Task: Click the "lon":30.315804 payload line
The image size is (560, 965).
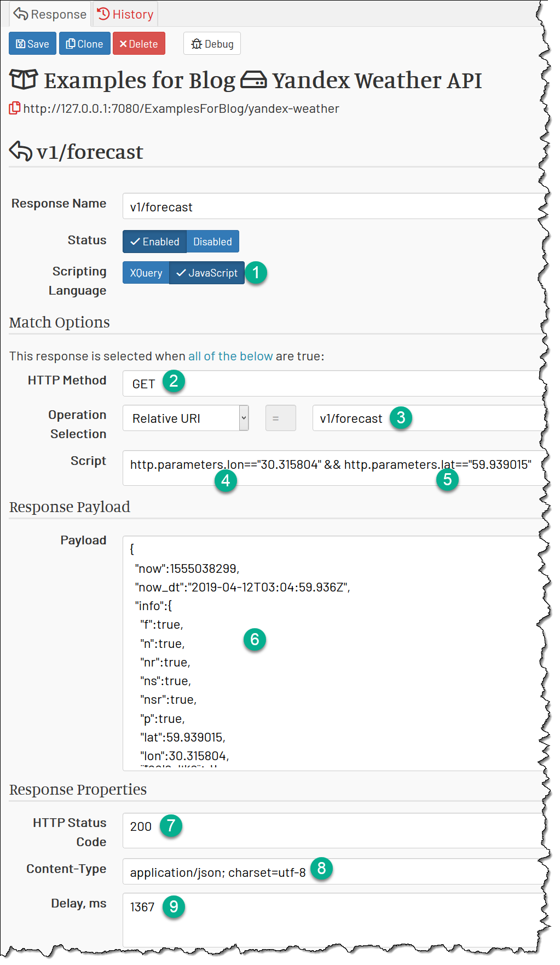Action: (x=184, y=756)
